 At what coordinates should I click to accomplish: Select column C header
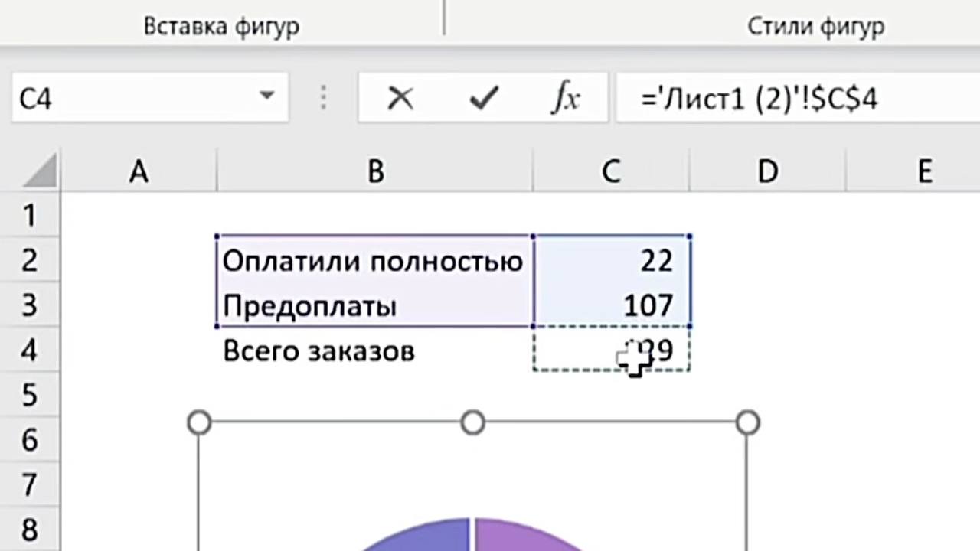[611, 171]
